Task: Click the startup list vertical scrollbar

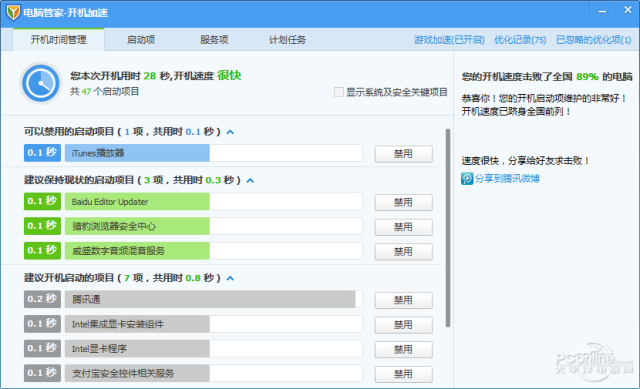Action: point(448,228)
